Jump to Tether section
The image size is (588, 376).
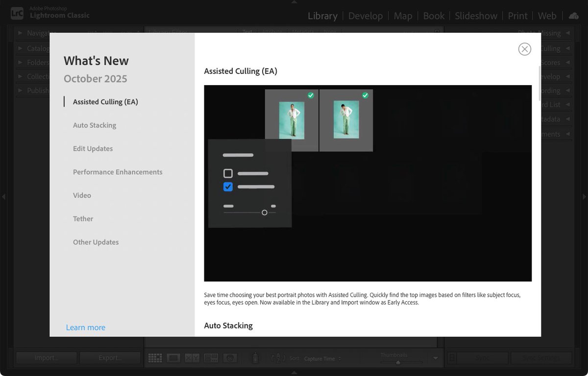(x=83, y=219)
